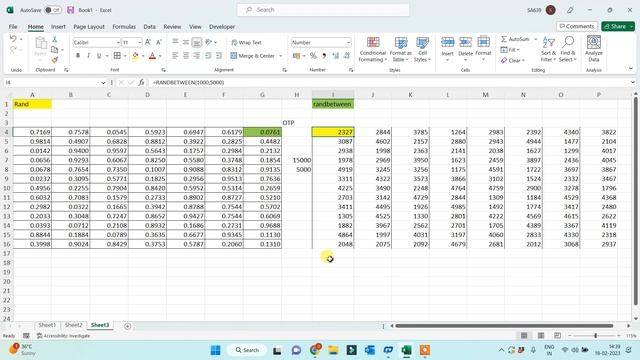
Task: Increase font size with the larger A icon
Action: tap(148, 42)
